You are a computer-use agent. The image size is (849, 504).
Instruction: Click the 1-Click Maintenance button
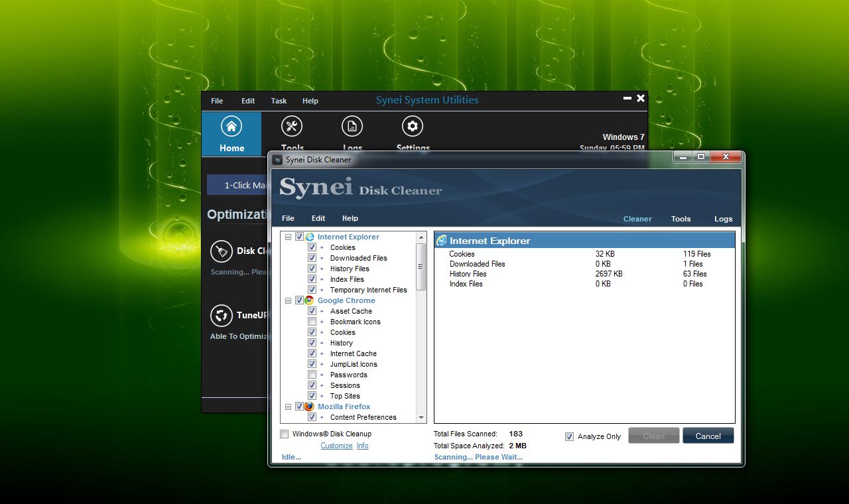(x=237, y=185)
